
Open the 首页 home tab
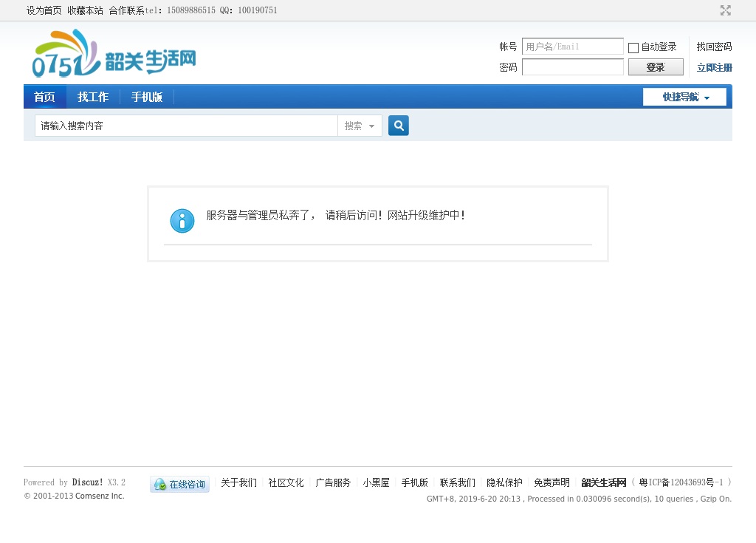(x=44, y=97)
